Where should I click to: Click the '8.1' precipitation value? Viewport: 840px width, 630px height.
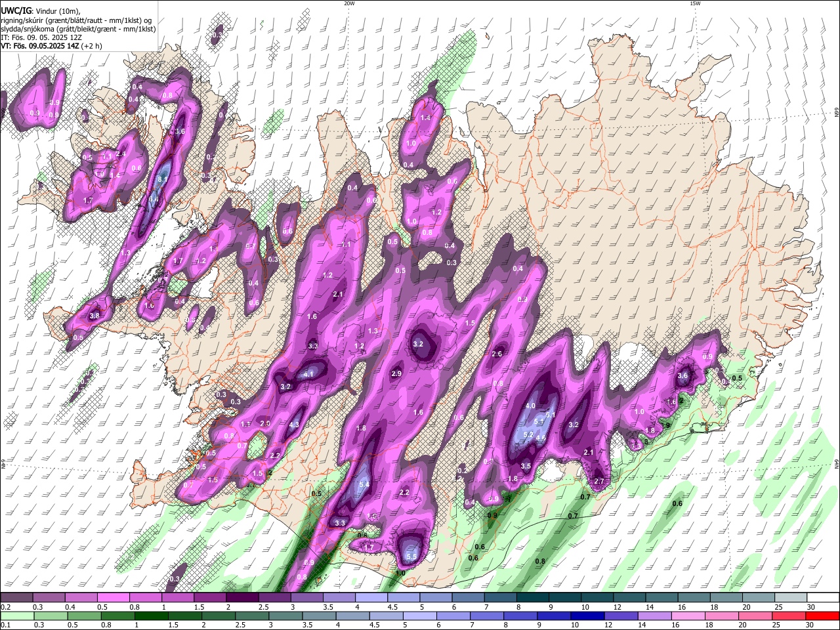tap(164, 179)
